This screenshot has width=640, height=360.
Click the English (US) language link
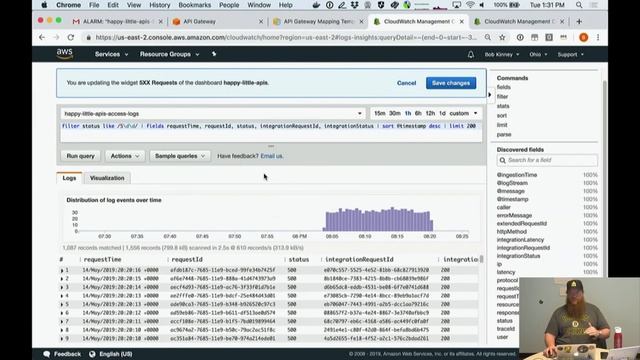click(x=116, y=354)
